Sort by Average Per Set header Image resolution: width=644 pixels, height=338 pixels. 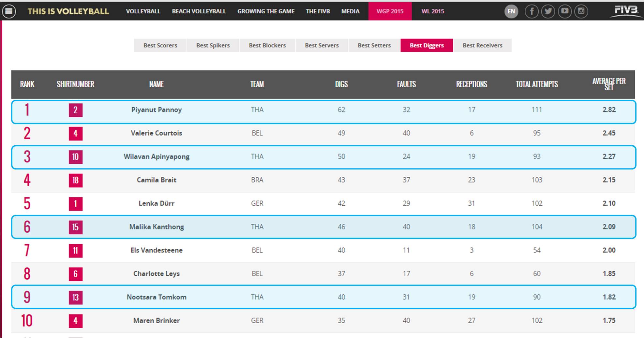click(x=609, y=84)
